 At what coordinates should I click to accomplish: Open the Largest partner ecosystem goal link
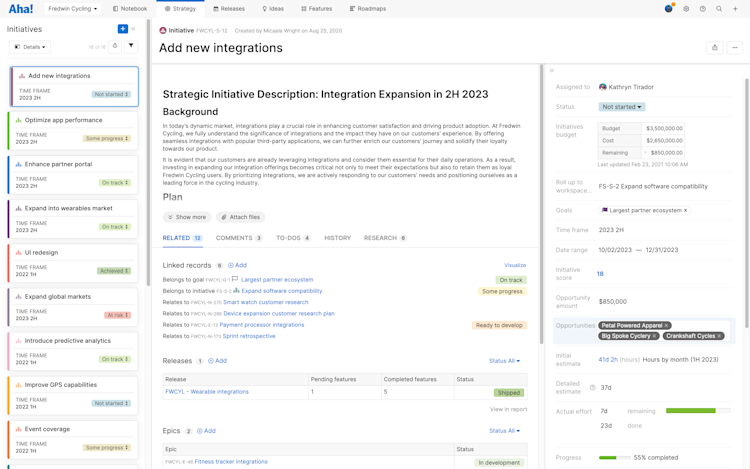(x=277, y=280)
